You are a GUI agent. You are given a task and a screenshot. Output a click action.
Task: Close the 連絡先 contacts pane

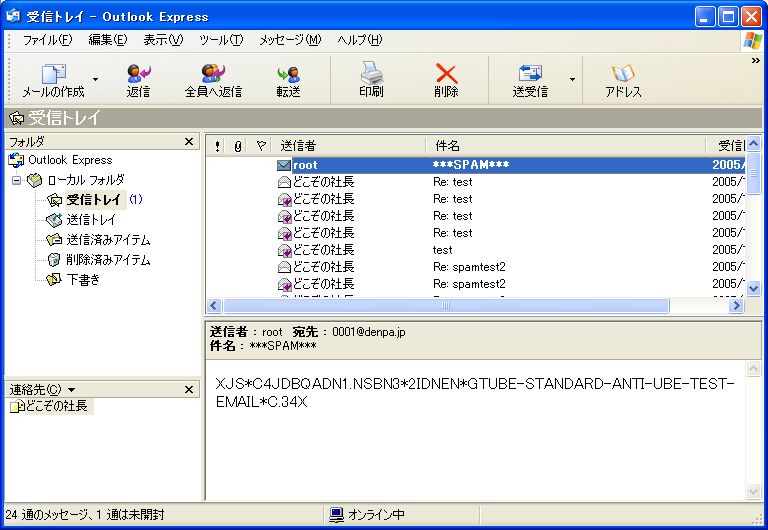point(189,389)
